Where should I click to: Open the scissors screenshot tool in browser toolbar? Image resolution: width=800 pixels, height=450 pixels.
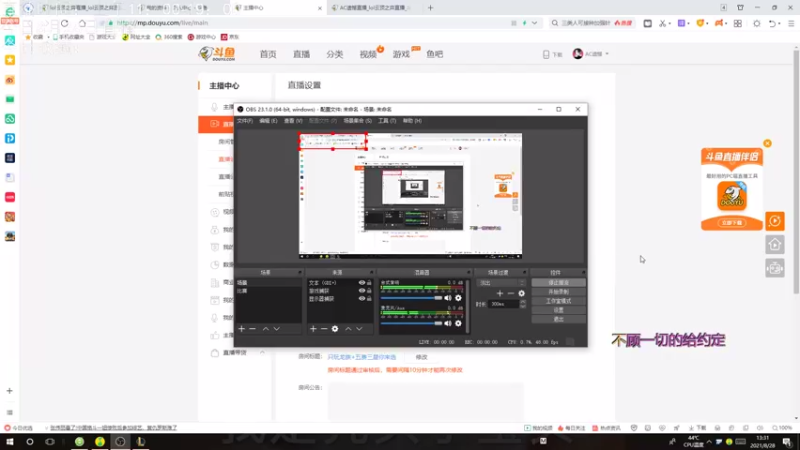[x=662, y=23]
